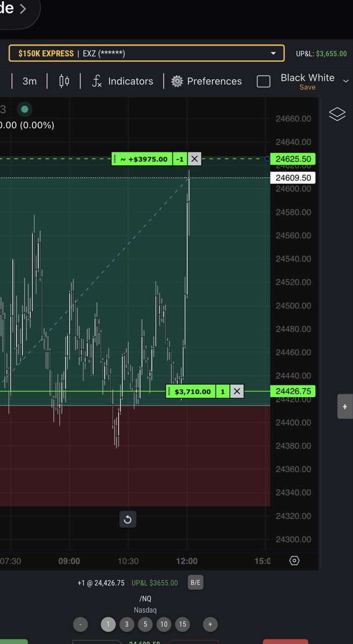
Task: Close the $3,710.00 position with X
Action: [x=237, y=391]
